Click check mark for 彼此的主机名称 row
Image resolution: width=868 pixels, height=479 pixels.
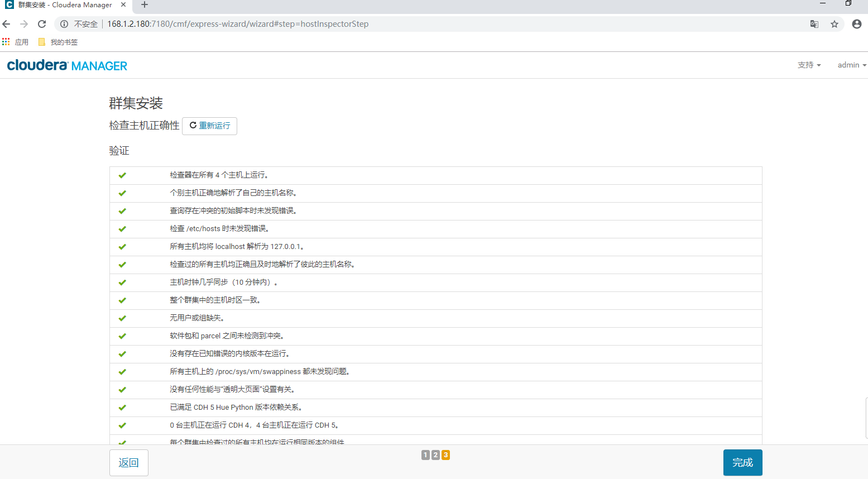tap(122, 265)
